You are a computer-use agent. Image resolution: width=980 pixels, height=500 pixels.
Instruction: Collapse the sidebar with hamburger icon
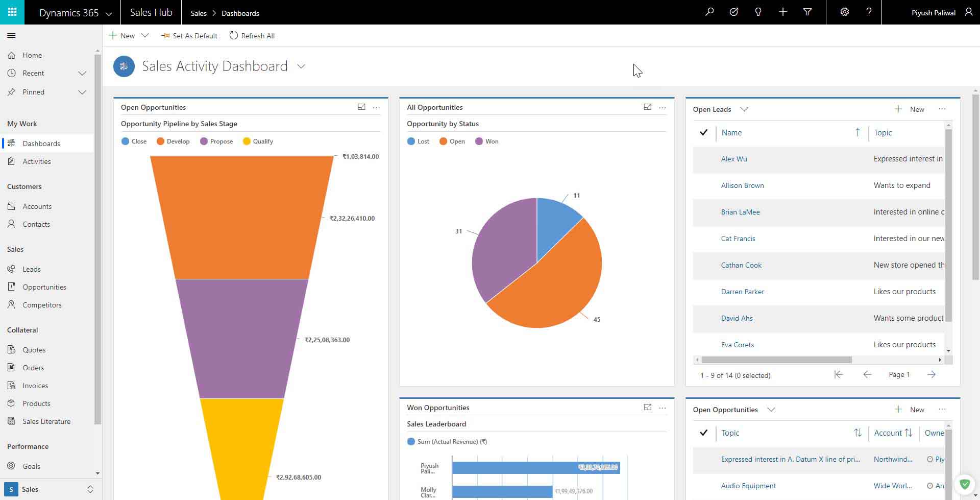pyautogui.click(x=11, y=36)
